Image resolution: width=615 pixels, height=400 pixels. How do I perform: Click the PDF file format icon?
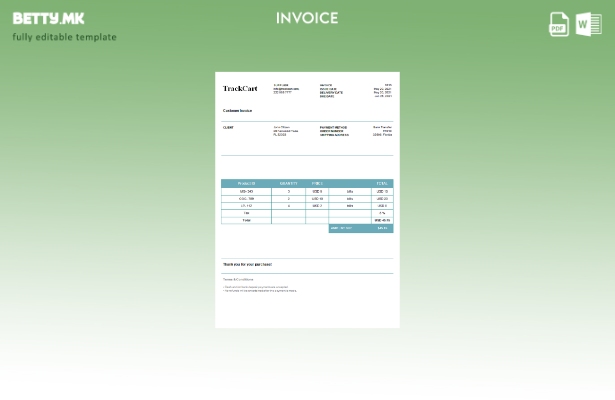click(x=559, y=24)
